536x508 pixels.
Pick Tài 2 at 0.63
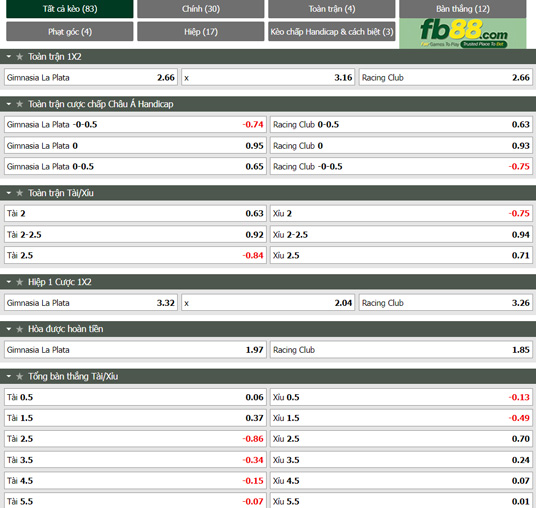[135, 214]
